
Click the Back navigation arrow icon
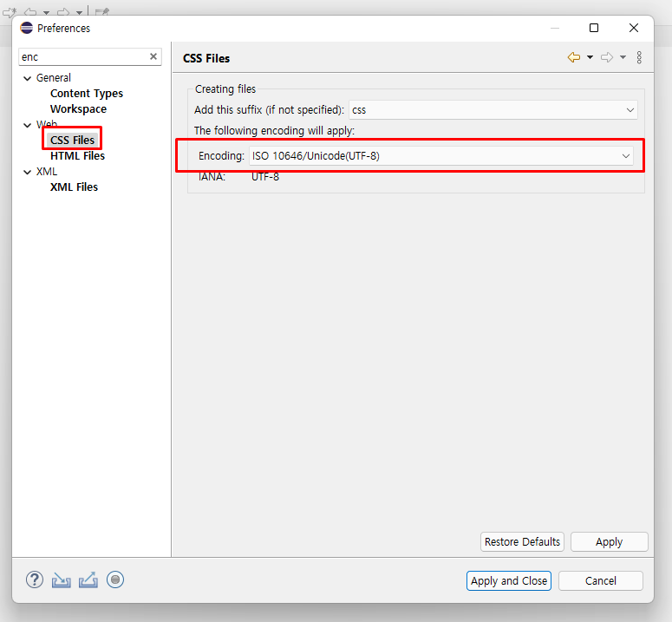pos(574,57)
